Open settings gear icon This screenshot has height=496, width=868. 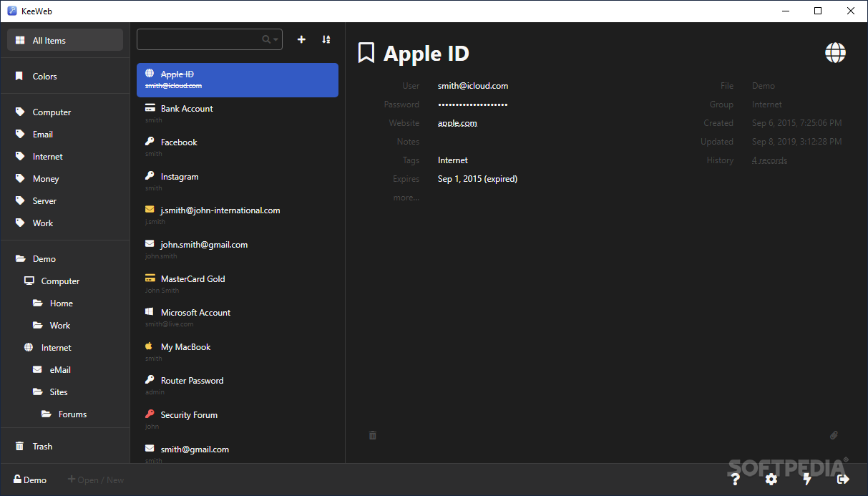[771, 479]
